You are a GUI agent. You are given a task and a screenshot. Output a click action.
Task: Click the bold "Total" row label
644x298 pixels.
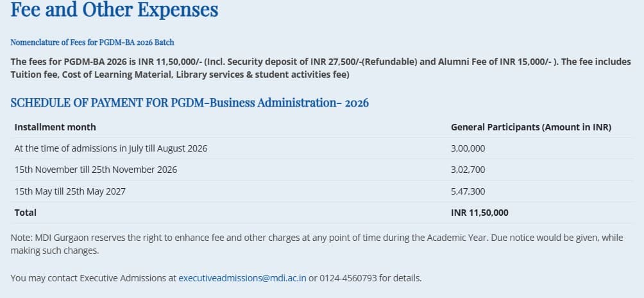click(26, 213)
